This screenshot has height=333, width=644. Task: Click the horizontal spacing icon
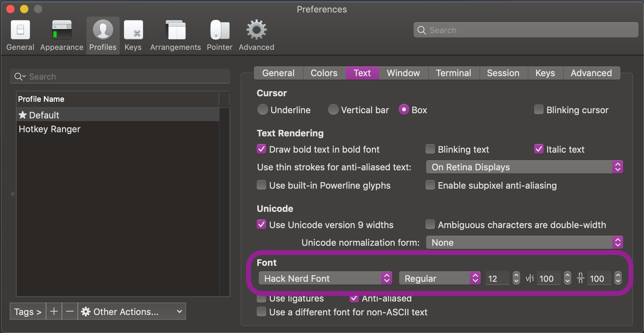(530, 278)
